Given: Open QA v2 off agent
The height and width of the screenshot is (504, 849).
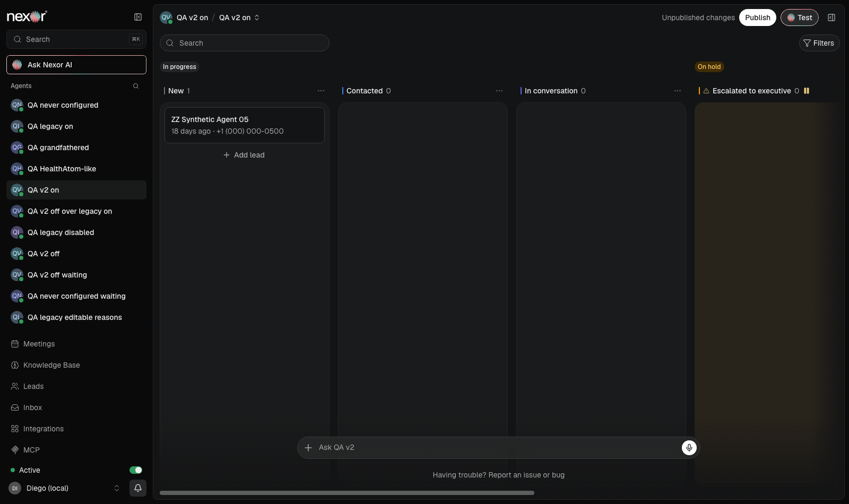Looking at the screenshot, I should pos(76,254).
